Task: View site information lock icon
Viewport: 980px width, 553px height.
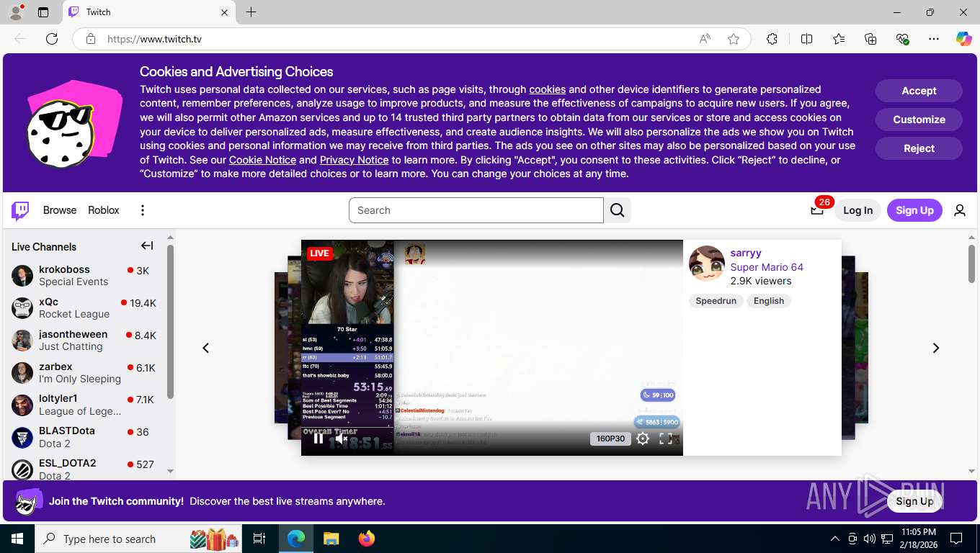Action: (x=90, y=39)
